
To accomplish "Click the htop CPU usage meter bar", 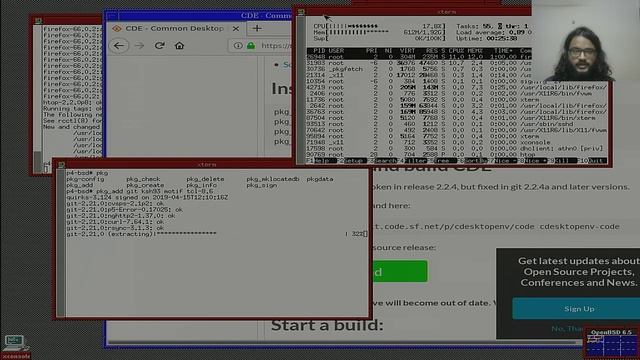I will (x=380, y=27).
